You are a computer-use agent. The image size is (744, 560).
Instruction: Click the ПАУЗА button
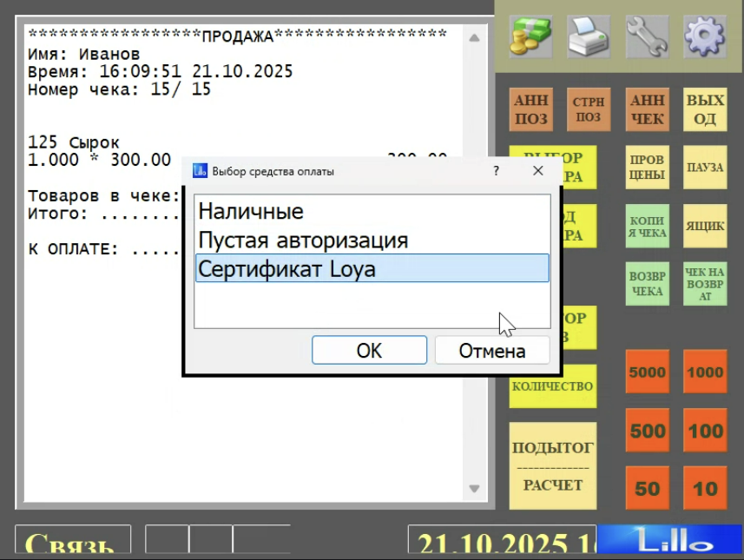705,168
